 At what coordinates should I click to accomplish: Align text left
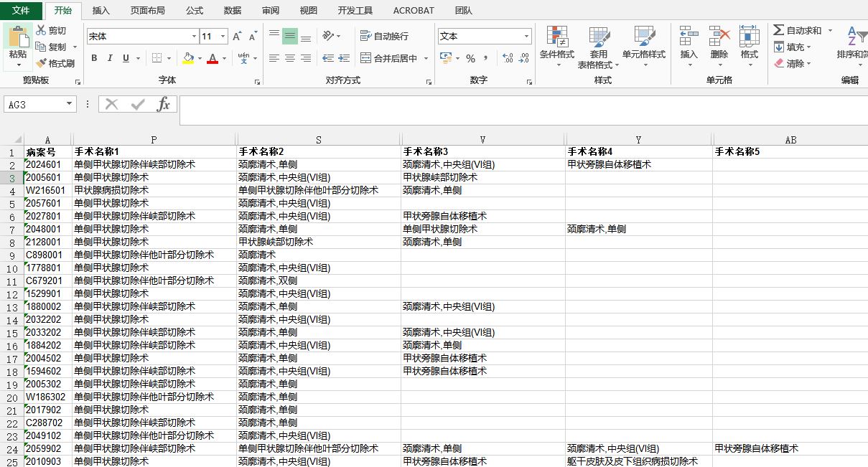(274, 58)
